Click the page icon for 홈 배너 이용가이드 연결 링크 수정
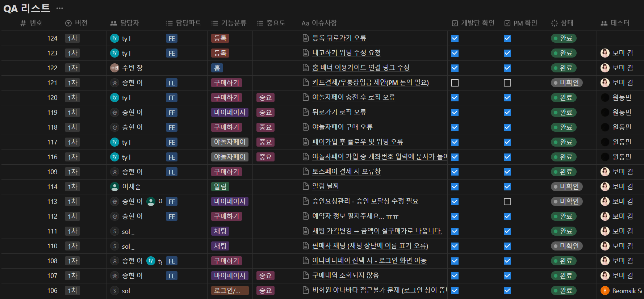The width and height of the screenshot is (644, 299). pyautogui.click(x=306, y=68)
